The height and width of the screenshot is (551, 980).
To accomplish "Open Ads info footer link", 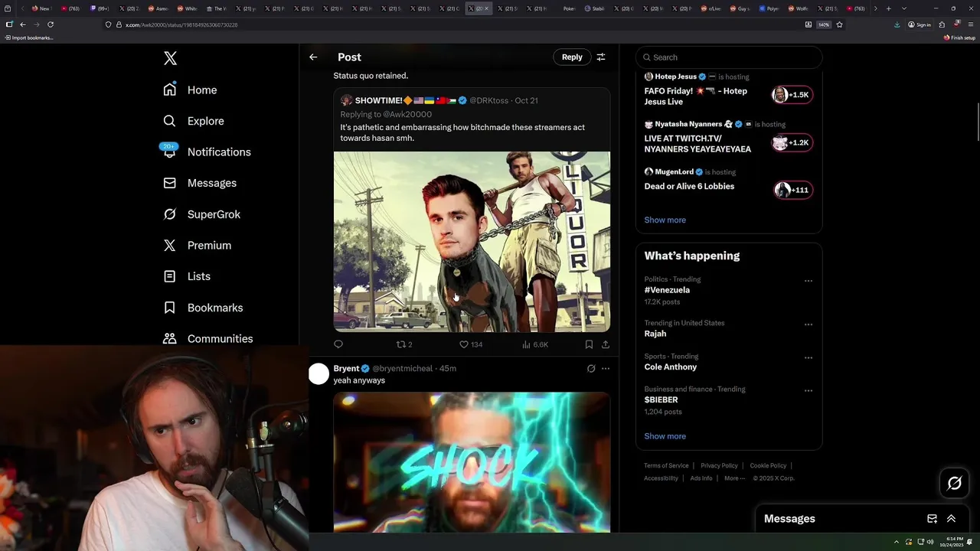I will coord(701,478).
